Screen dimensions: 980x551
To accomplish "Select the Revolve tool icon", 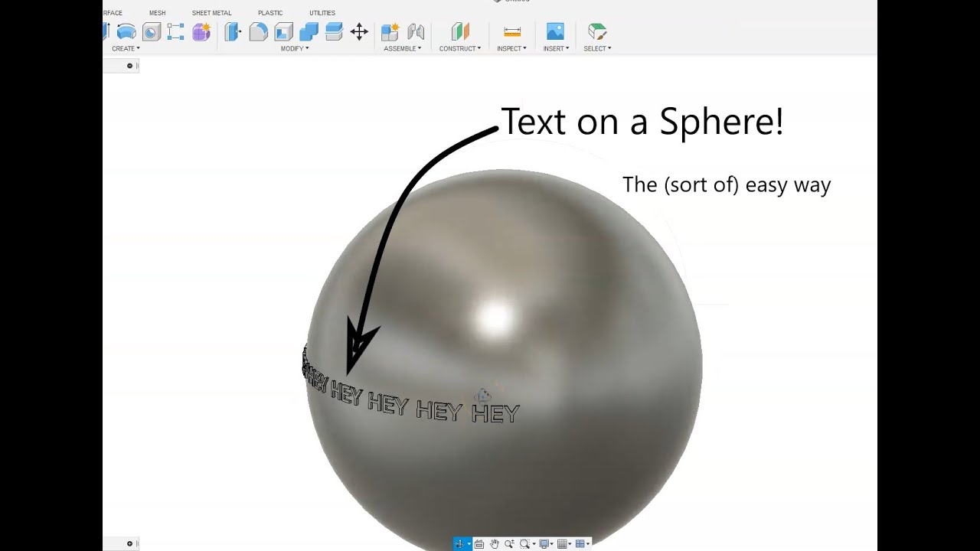I will (x=126, y=31).
